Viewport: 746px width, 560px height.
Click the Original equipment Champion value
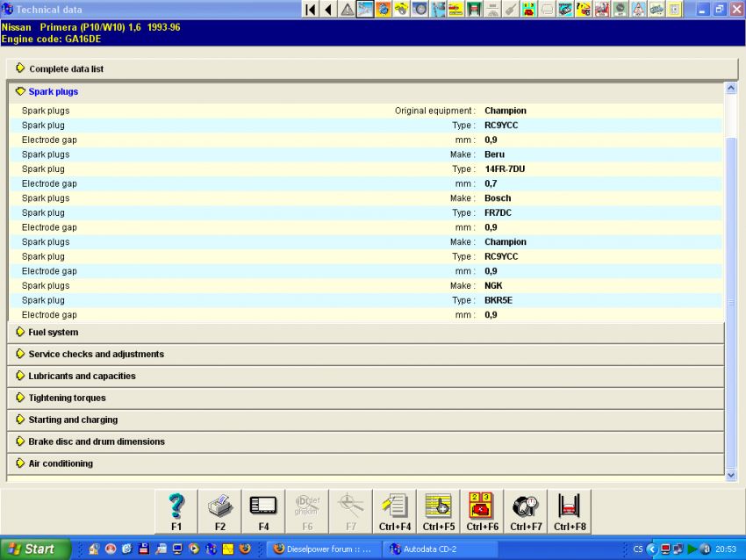[x=506, y=111]
